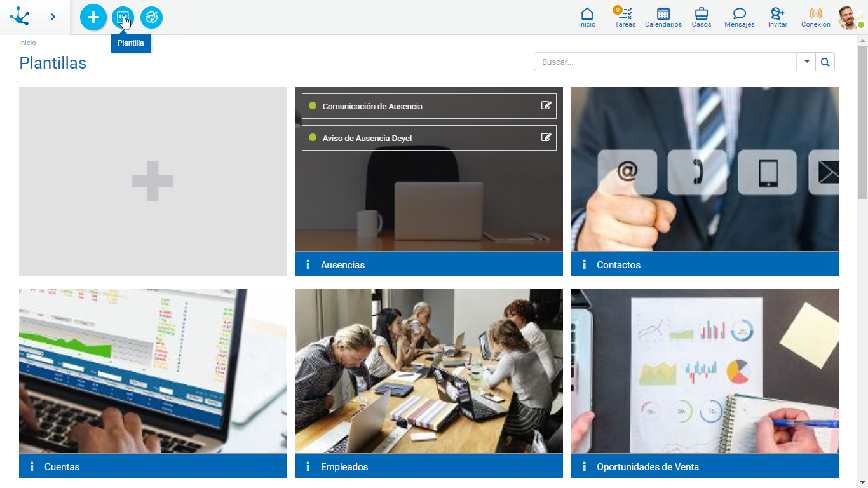Click the Deyel logo icon

20,17
